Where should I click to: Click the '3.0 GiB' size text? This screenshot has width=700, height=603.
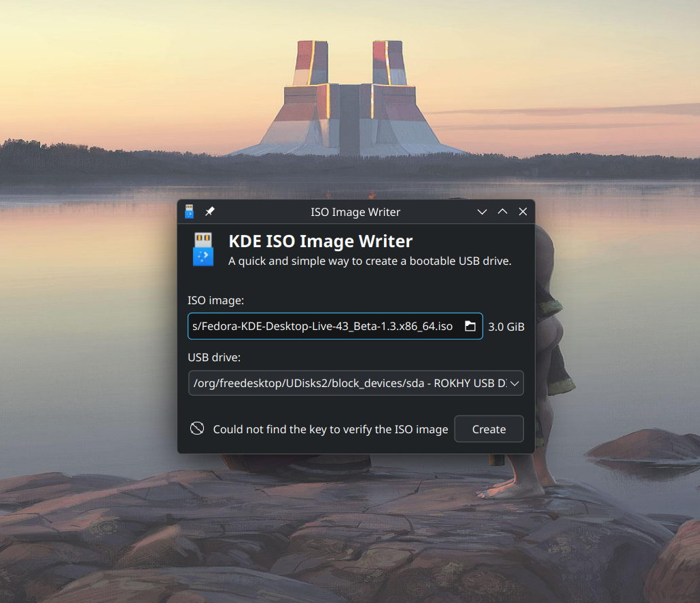click(x=506, y=327)
